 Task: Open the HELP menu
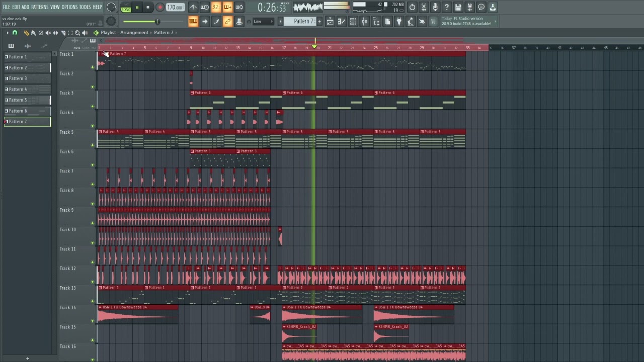pos(97,7)
